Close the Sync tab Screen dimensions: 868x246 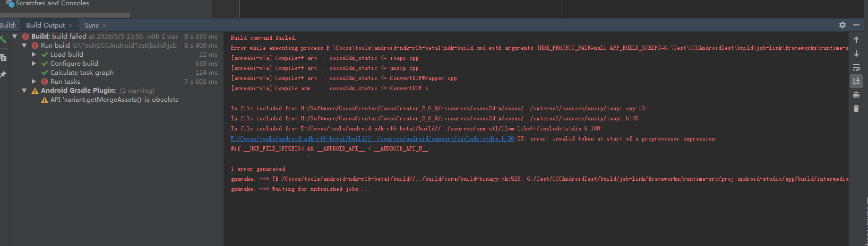[105, 25]
